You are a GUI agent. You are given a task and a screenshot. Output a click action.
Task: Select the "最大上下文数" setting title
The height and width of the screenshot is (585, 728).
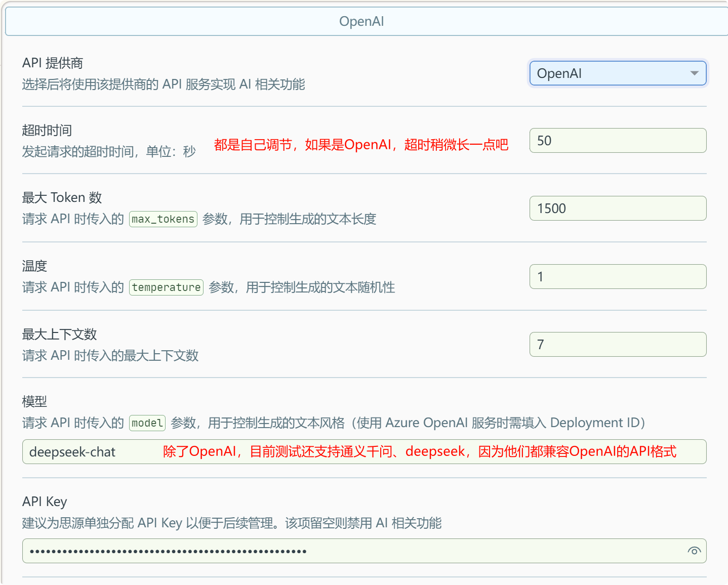click(x=59, y=335)
